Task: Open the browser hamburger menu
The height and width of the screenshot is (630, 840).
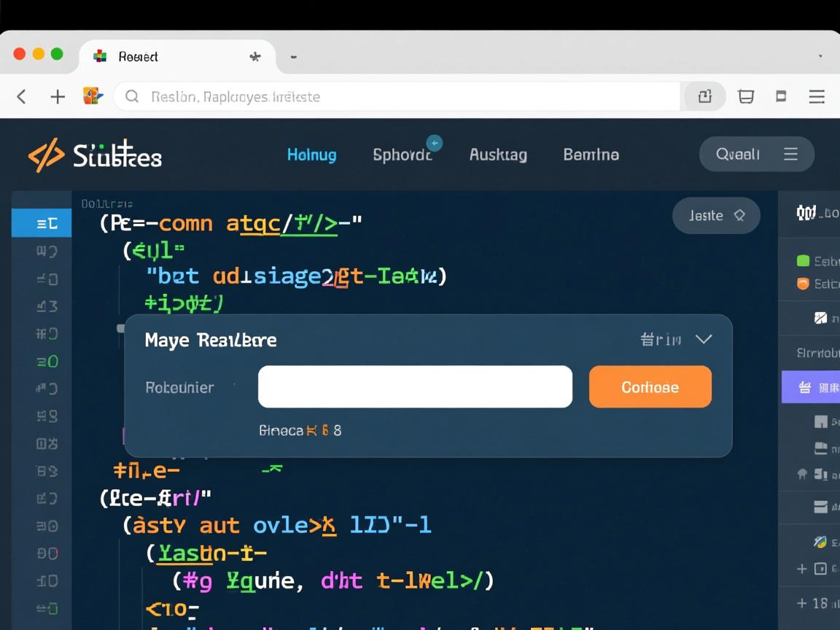Action: pyautogui.click(x=817, y=96)
